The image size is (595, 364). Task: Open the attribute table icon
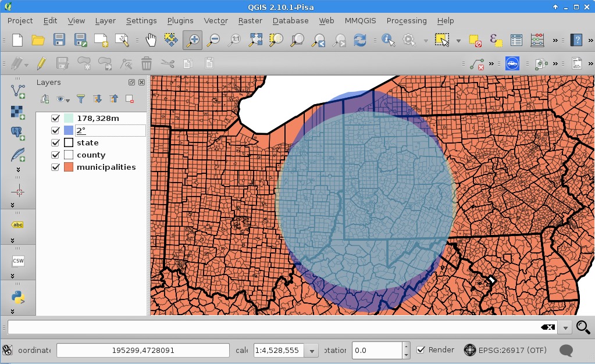pyautogui.click(x=516, y=40)
